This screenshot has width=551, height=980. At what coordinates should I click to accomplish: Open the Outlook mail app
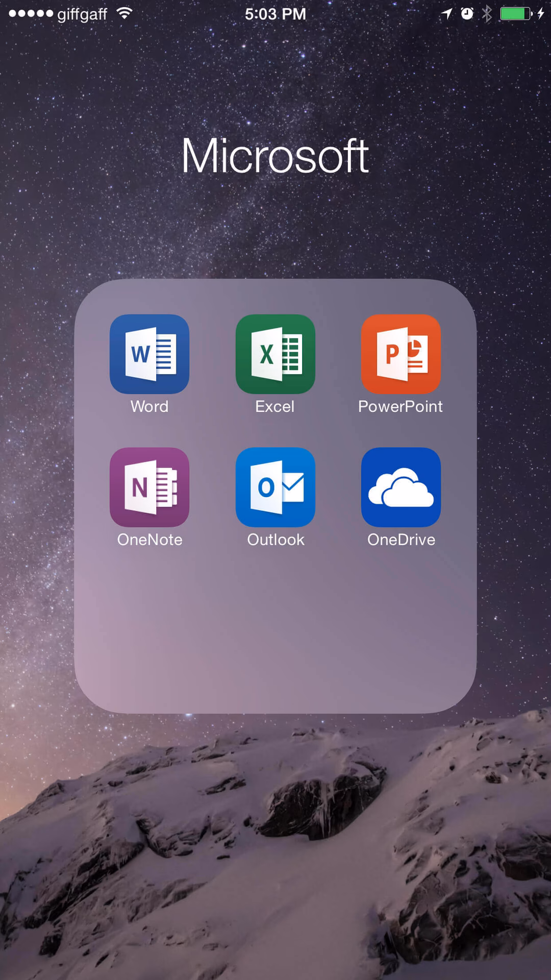tap(275, 487)
